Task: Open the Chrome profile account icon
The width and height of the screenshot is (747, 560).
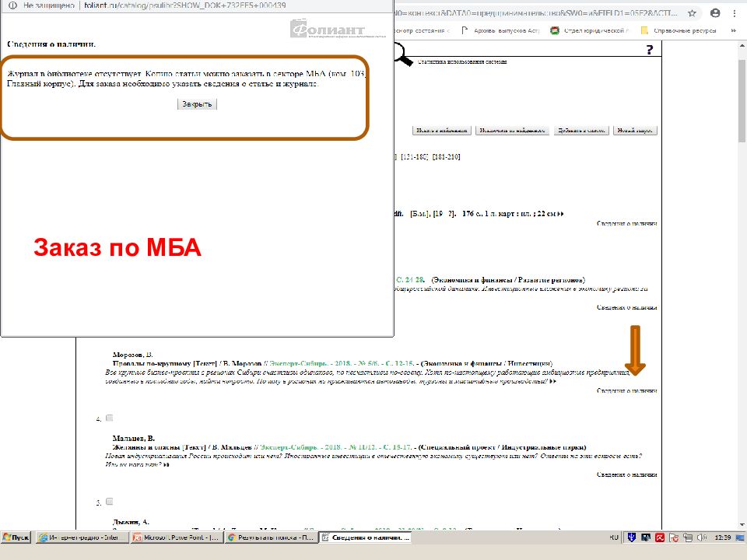Action: [x=714, y=13]
